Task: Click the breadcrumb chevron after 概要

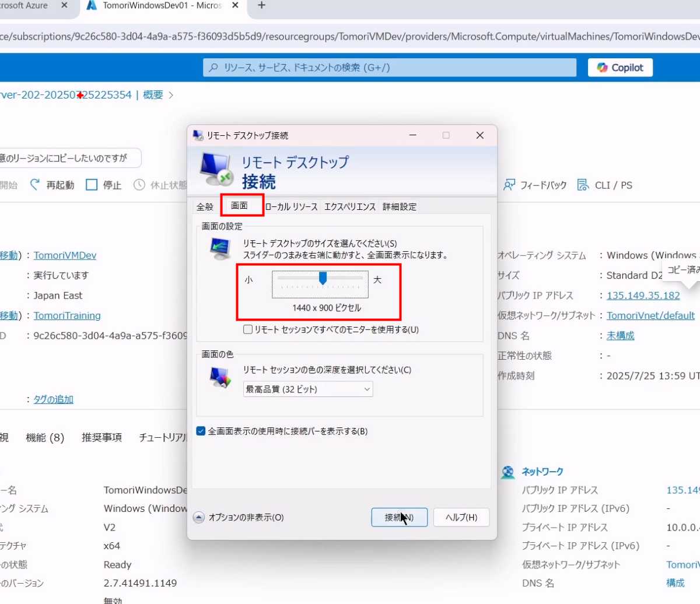Action: click(x=171, y=95)
